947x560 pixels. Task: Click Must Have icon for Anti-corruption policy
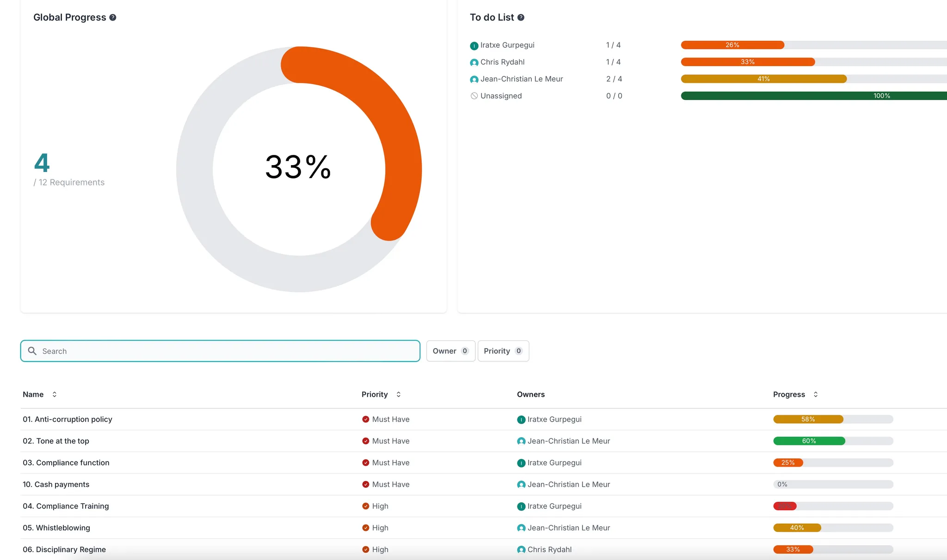click(366, 419)
